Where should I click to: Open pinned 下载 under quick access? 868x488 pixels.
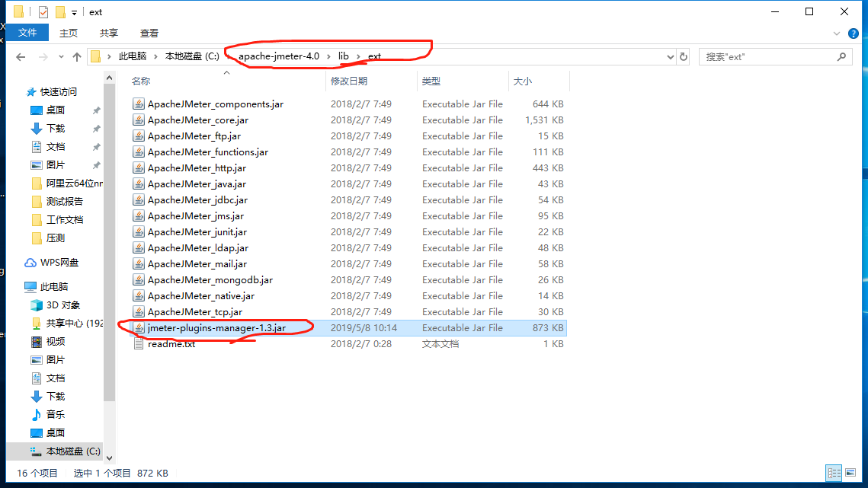pos(56,129)
